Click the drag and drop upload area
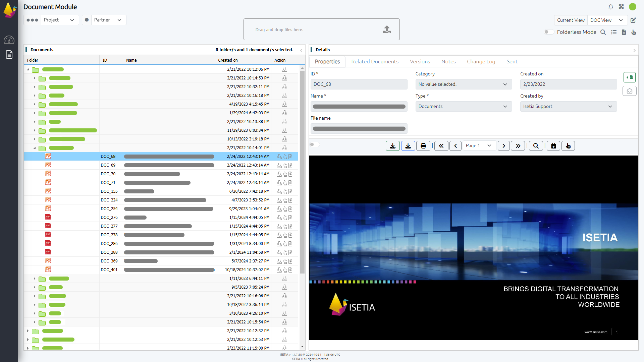 point(321,29)
